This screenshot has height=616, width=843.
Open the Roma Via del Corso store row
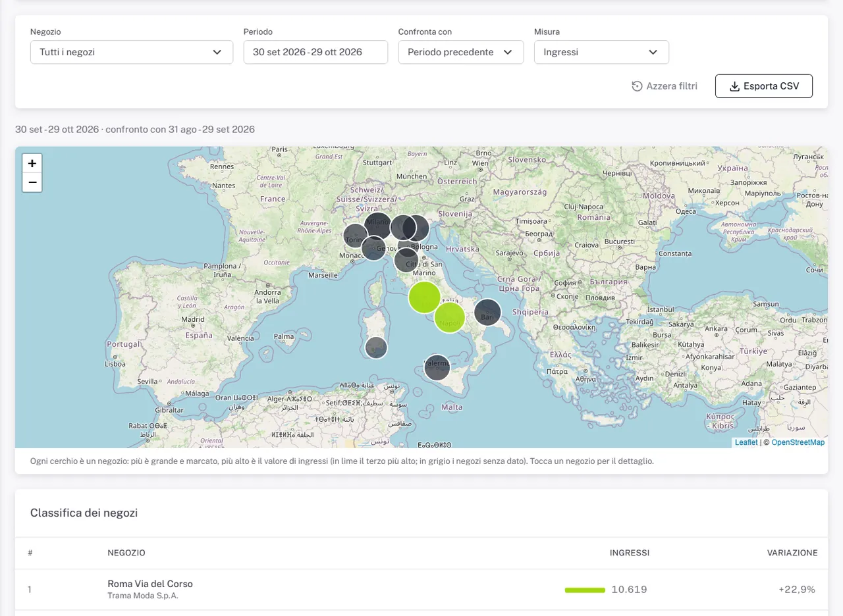click(421, 590)
